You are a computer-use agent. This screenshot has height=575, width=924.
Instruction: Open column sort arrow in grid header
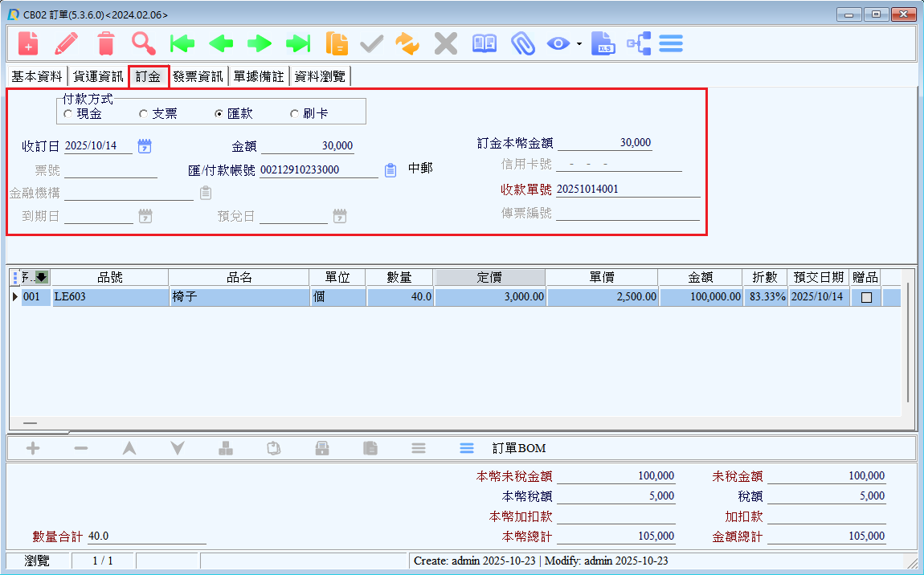coord(41,277)
